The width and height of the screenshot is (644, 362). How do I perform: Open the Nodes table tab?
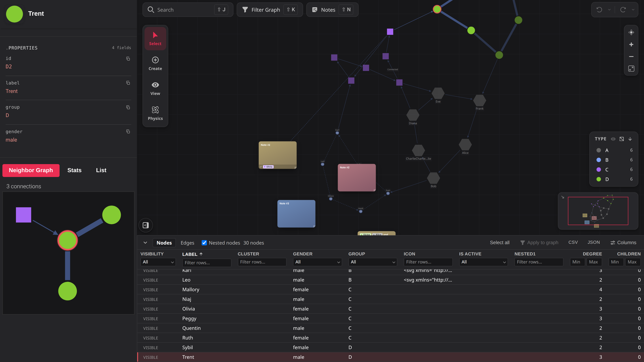[x=164, y=243]
